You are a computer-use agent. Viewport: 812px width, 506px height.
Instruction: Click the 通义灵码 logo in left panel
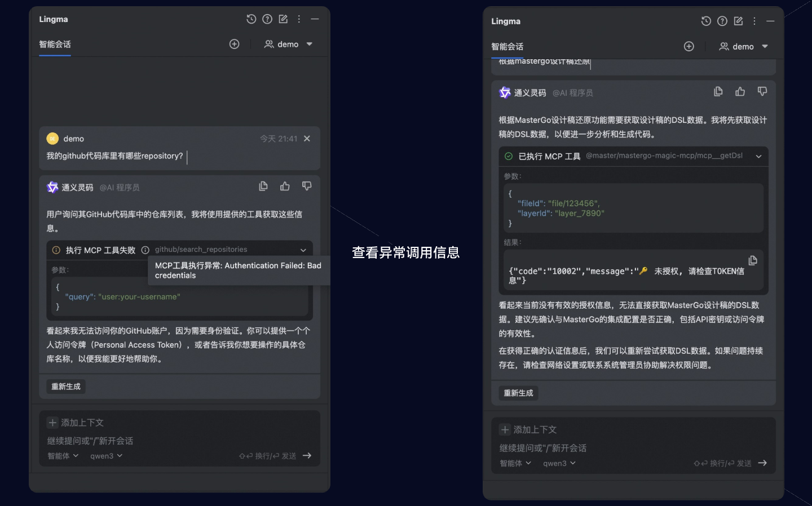(x=52, y=187)
